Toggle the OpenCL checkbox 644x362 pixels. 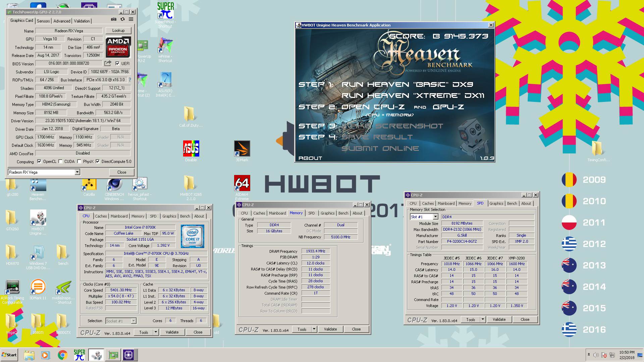click(39, 162)
